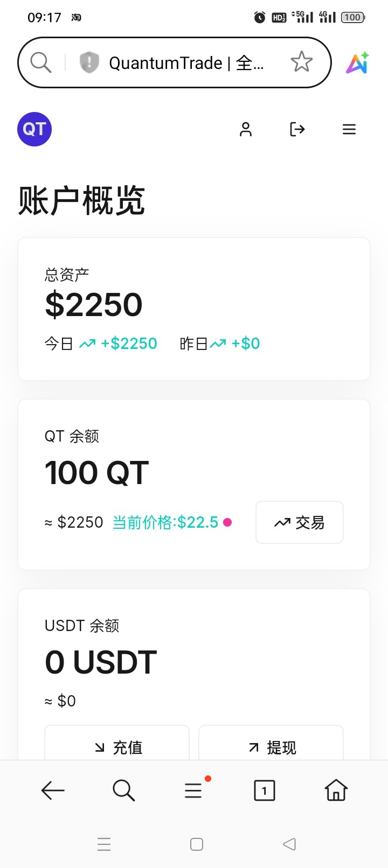
Task: Open browser menu with red dot
Action: click(x=193, y=790)
